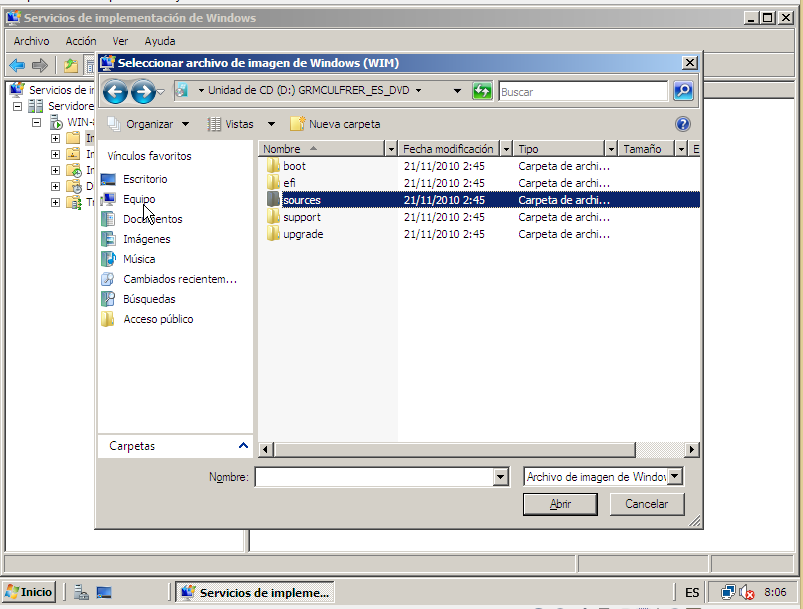Click the CD drive icon in address bar

tap(181, 91)
